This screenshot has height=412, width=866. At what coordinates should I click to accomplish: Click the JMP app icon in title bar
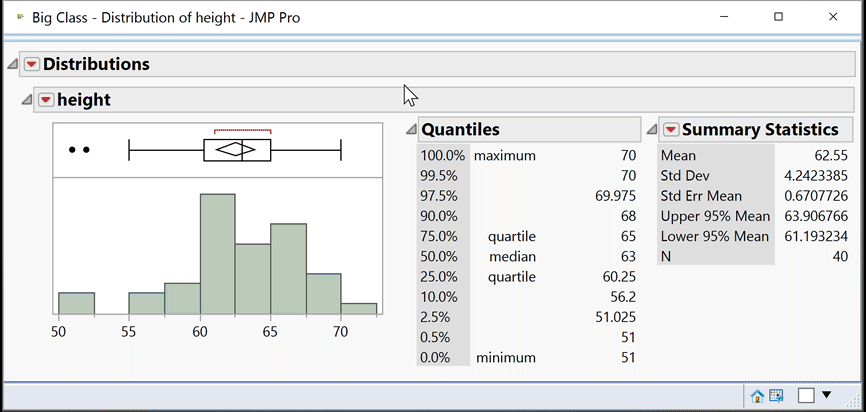[x=21, y=17]
